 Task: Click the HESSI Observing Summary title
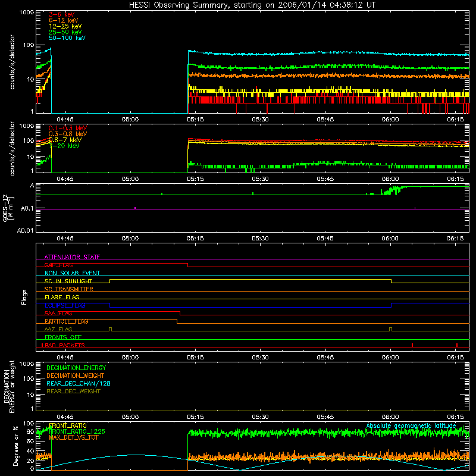252,5
